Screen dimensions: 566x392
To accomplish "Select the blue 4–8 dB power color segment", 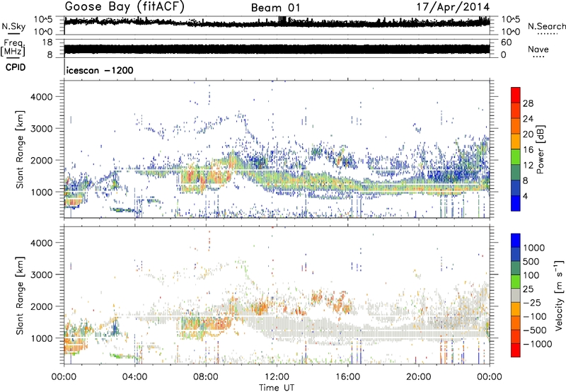I will [x=516, y=188].
